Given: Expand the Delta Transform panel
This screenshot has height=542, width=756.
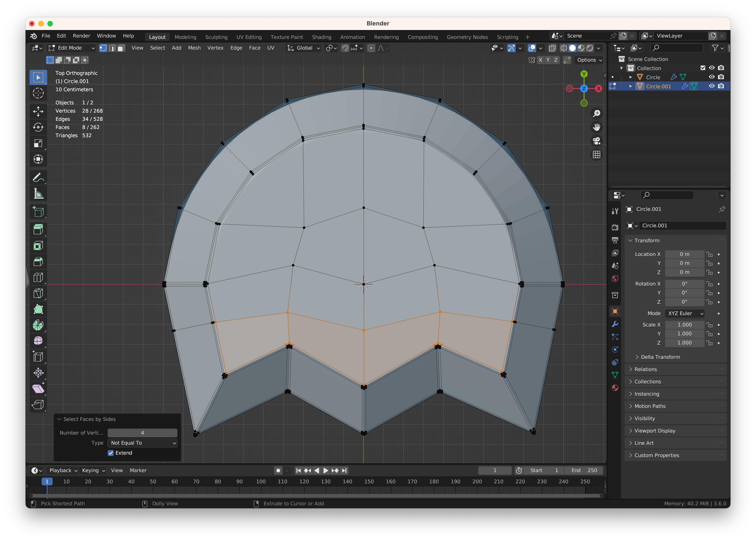Looking at the screenshot, I should click(x=660, y=357).
